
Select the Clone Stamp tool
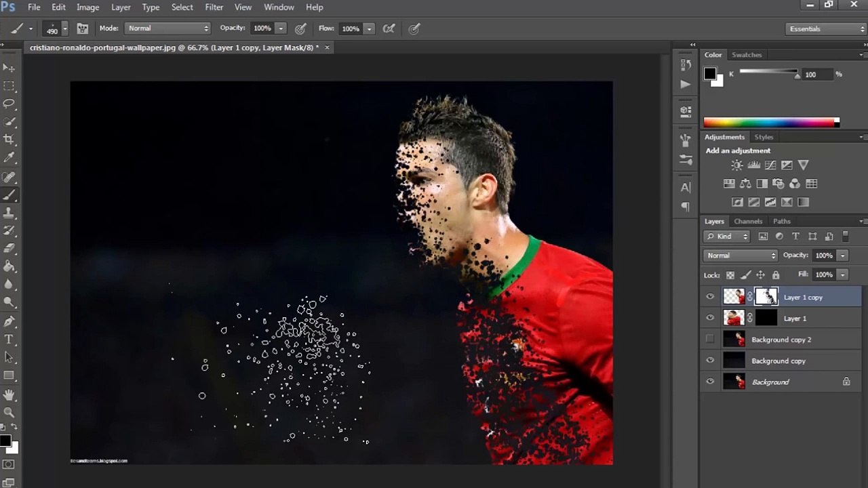click(9, 213)
